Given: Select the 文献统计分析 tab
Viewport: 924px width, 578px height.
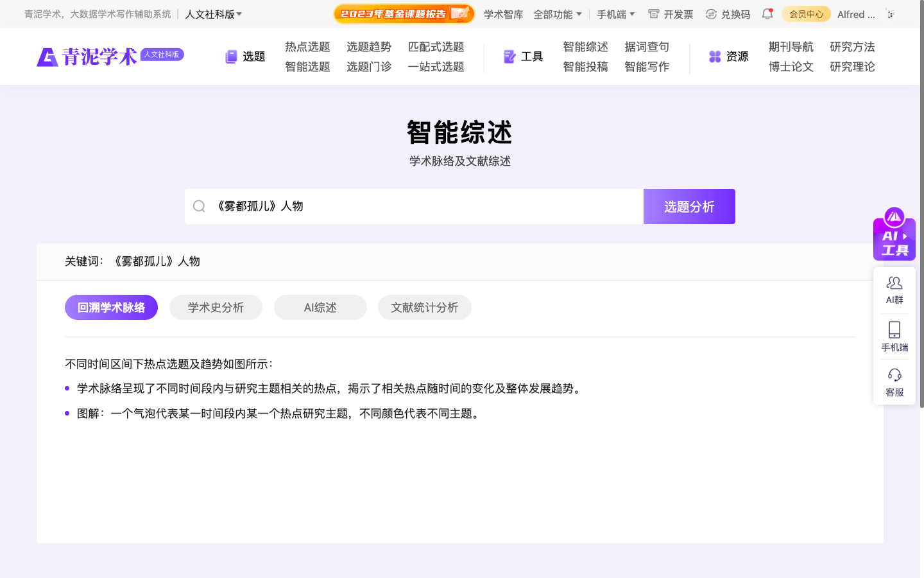Looking at the screenshot, I should click(424, 307).
